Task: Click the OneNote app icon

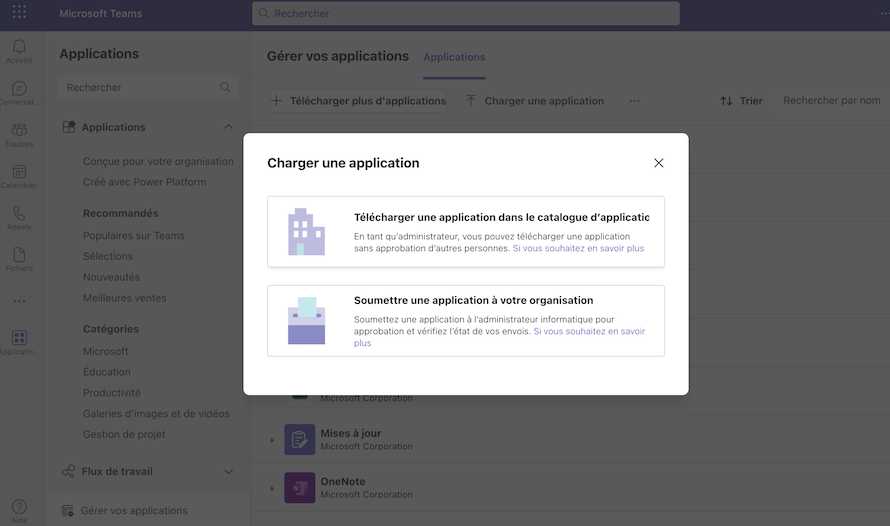Action: tap(300, 487)
